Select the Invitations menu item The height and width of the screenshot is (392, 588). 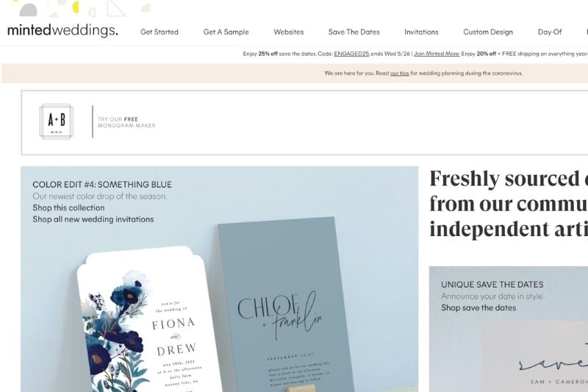point(421,32)
